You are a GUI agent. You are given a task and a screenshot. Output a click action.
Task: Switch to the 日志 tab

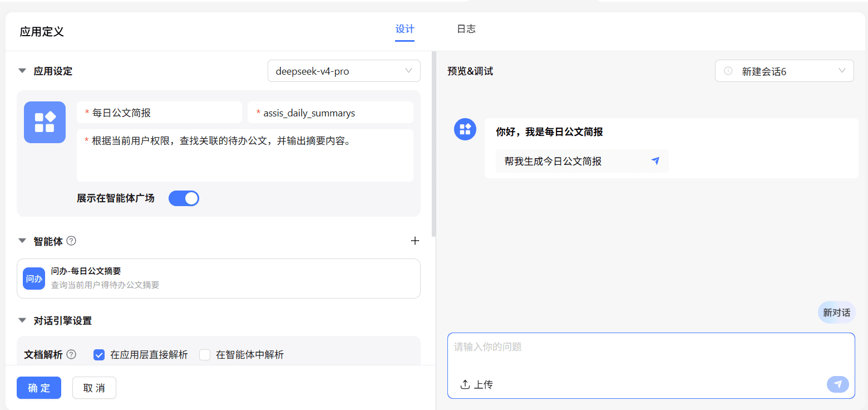(466, 29)
